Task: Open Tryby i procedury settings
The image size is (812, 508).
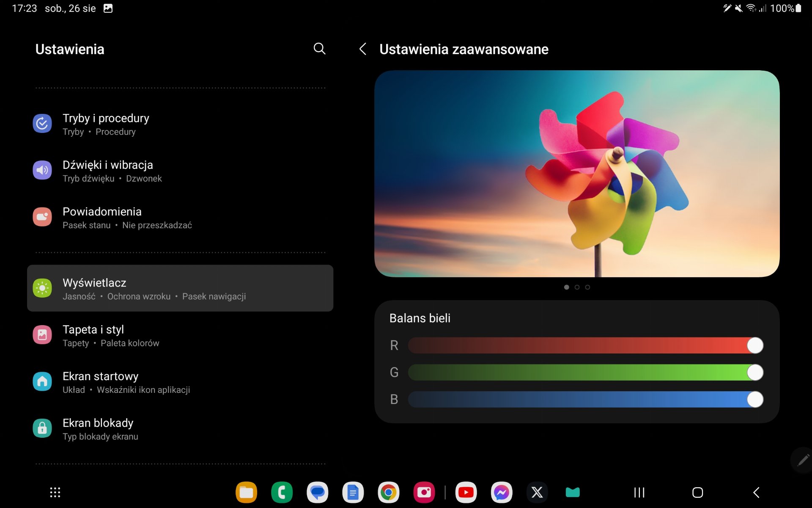Action: [180, 124]
